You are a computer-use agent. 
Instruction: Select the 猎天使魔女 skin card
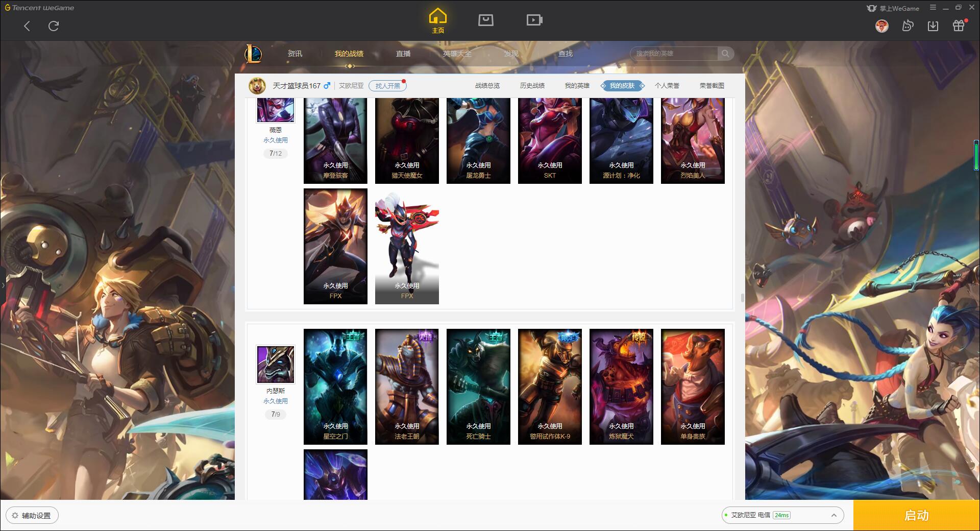407,140
